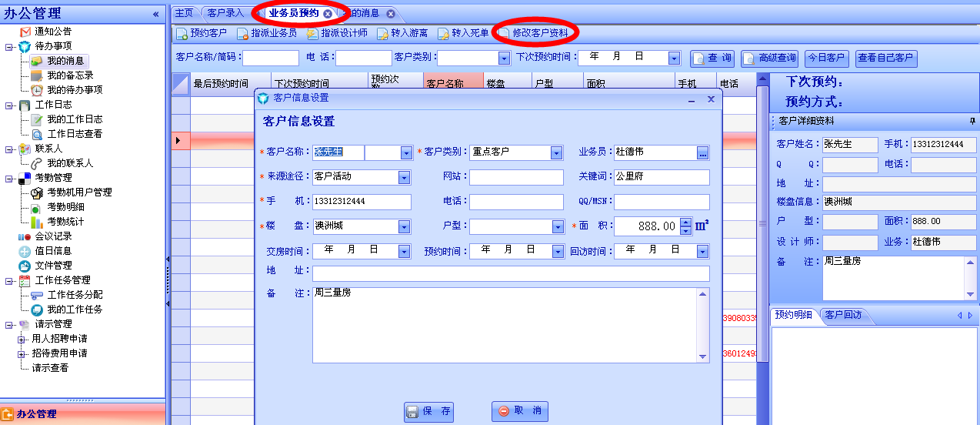Open 回访时间 date dropdown
The width and height of the screenshot is (980, 425).
tap(702, 252)
